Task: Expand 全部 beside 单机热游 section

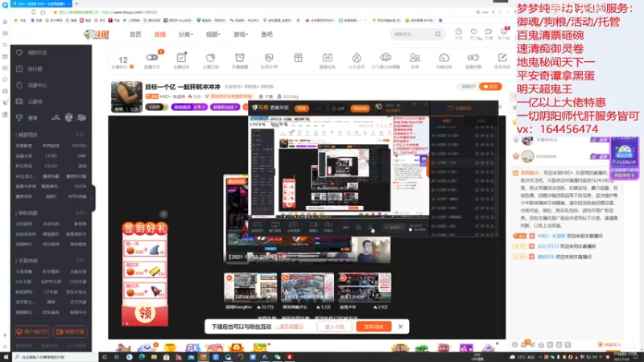Action: click(x=80, y=213)
